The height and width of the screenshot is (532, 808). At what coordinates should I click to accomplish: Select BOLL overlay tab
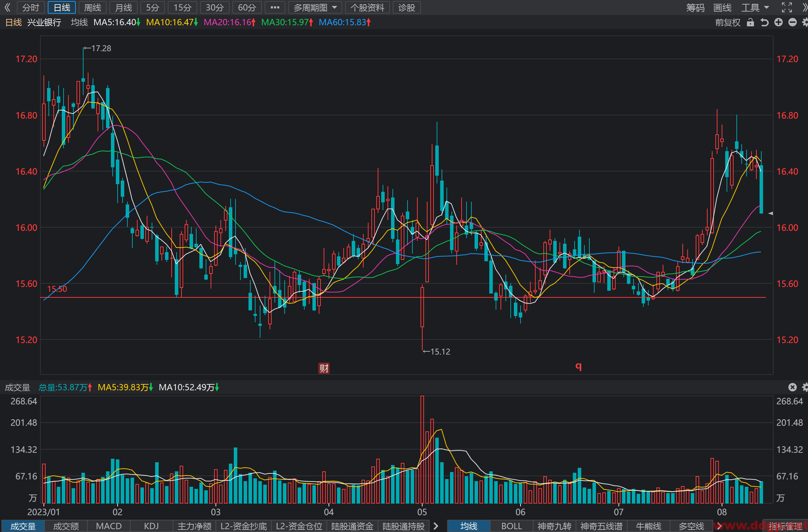(x=511, y=526)
